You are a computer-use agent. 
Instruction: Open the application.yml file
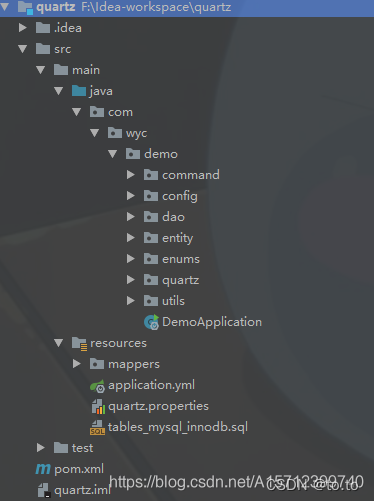pyautogui.click(x=151, y=385)
